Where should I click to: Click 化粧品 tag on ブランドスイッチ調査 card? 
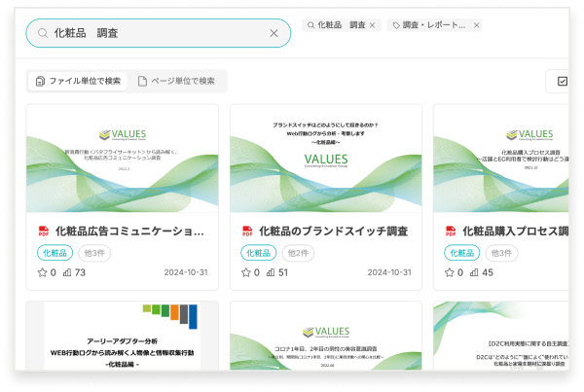259,253
